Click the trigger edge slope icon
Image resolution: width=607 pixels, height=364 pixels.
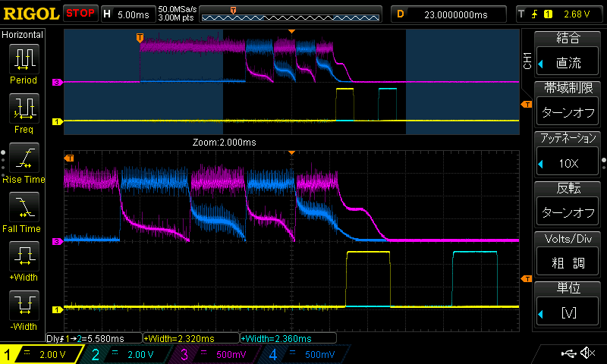(x=535, y=14)
